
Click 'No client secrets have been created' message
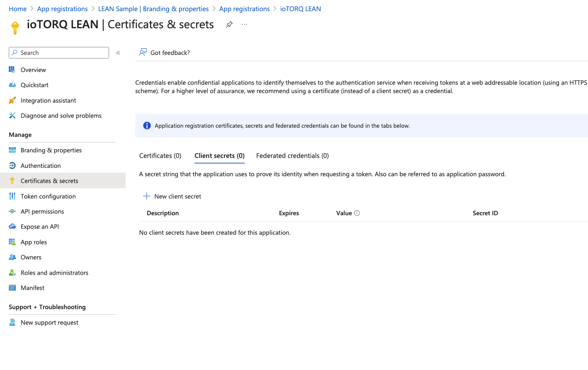[x=215, y=233]
